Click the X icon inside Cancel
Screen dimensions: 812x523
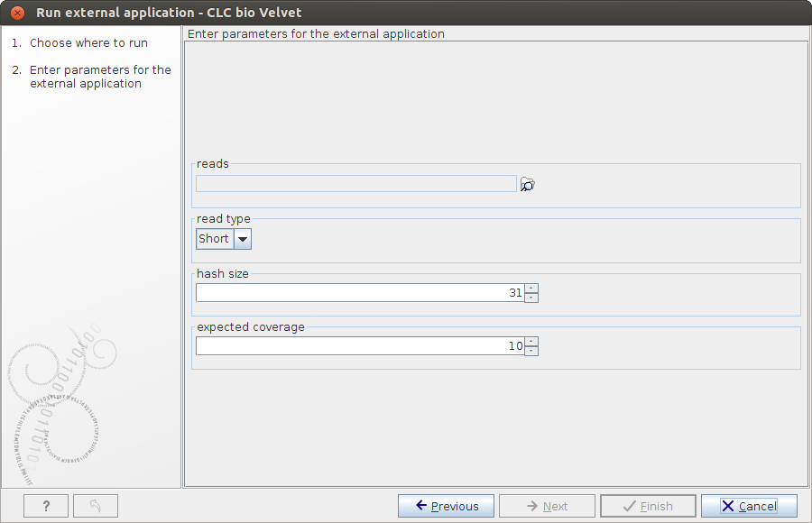pos(729,505)
